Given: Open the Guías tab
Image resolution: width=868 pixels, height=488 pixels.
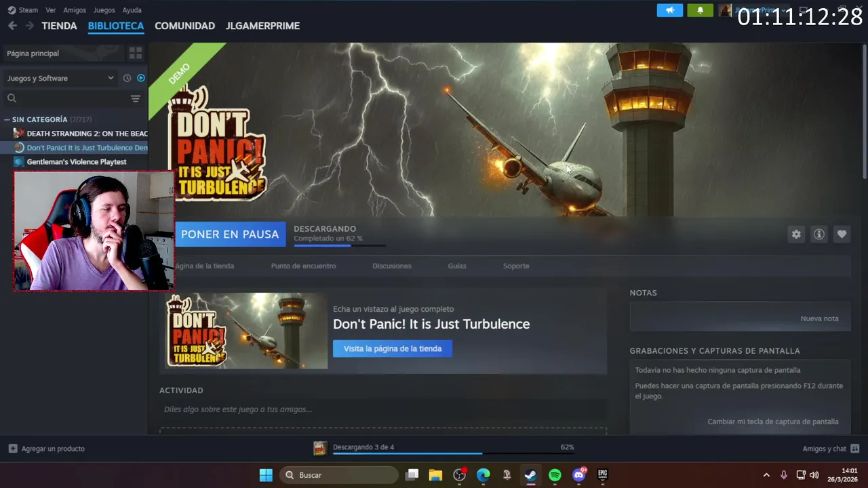Looking at the screenshot, I should pyautogui.click(x=457, y=266).
